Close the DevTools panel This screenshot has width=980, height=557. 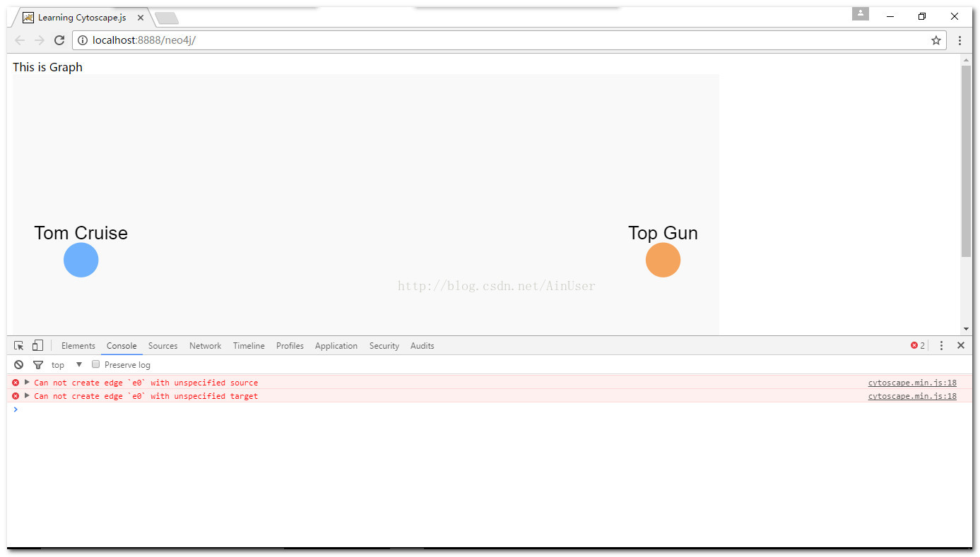(x=961, y=345)
